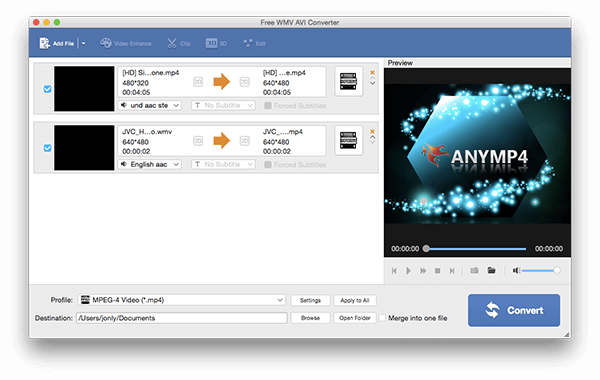Skip to next frame in preview

[x=452, y=271]
